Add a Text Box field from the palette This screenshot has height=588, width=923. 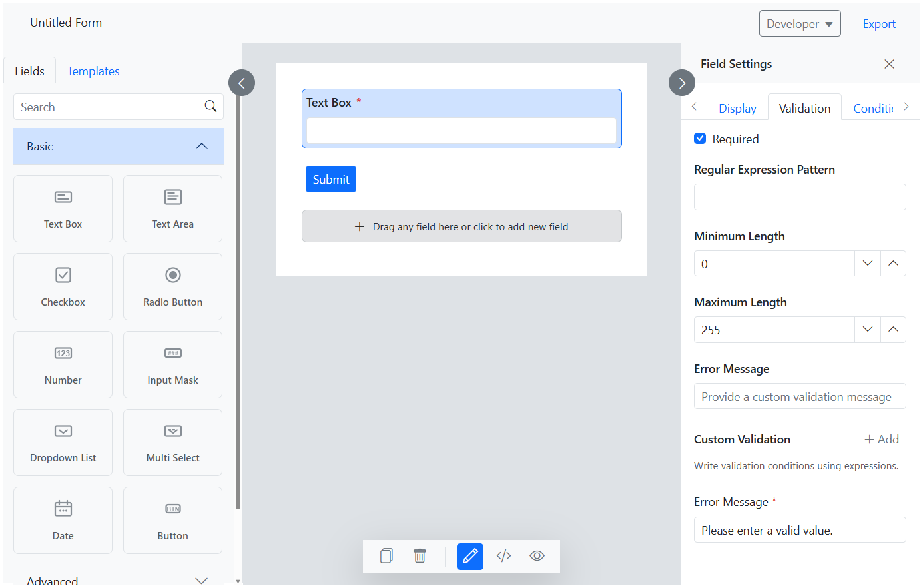coord(63,208)
